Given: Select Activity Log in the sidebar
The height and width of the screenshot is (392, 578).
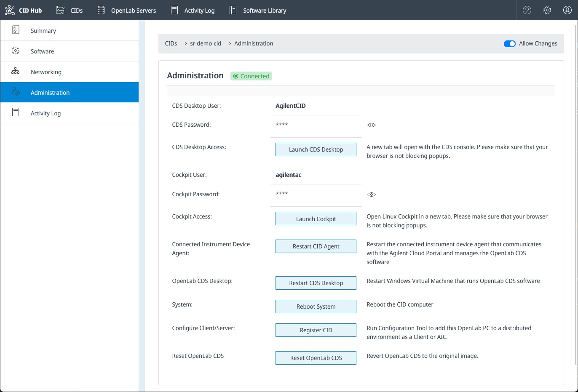Looking at the screenshot, I should [70, 113].
